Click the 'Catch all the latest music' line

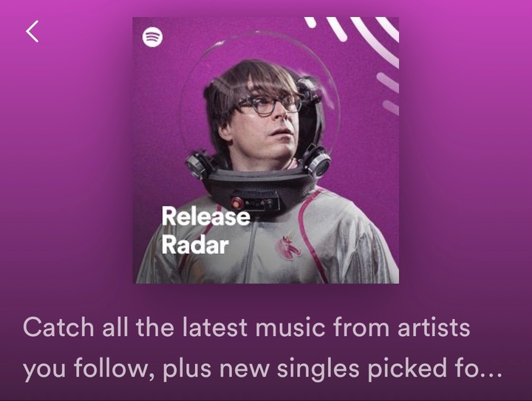pos(247,327)
